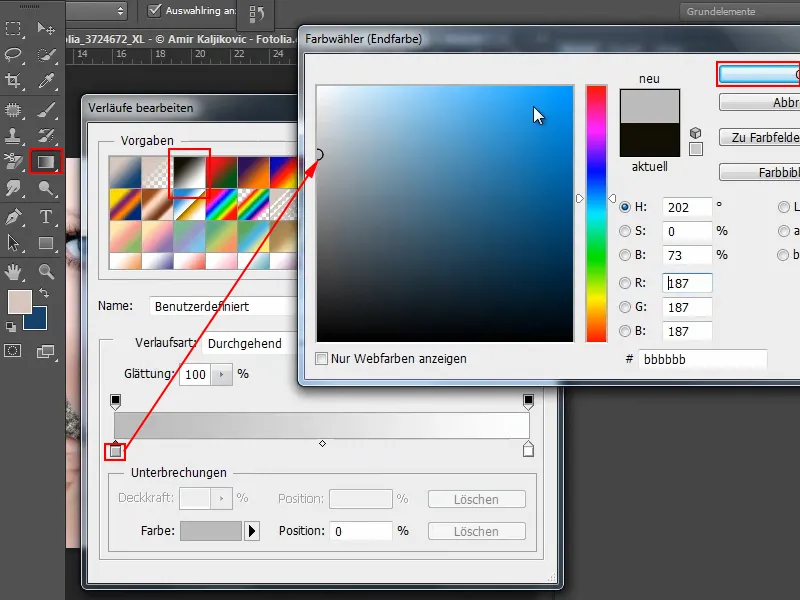Change the screen mode
This screenshot has height=600, width=800.
pos(46,351)
